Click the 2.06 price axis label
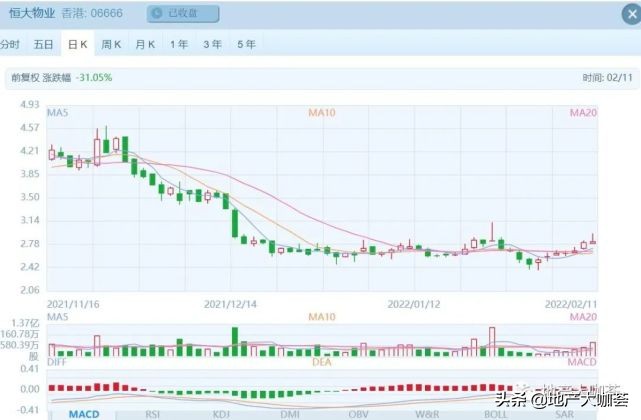 coord(30,290)
